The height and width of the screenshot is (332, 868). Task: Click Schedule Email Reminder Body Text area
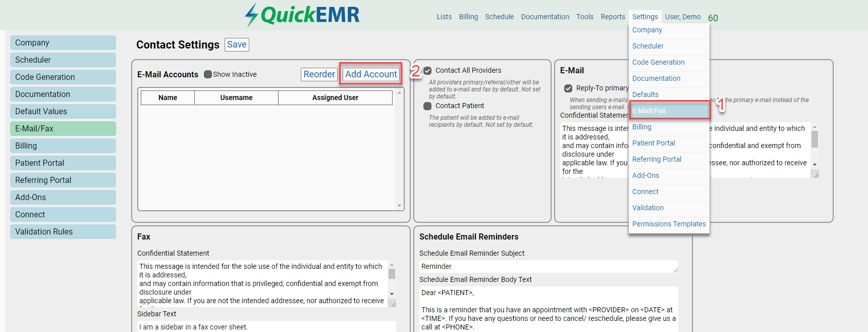[x=549, y=309]
